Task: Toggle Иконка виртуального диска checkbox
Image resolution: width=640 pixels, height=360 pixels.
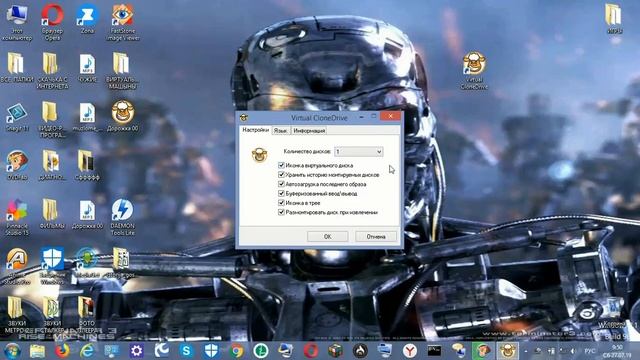Action: click(x=281, y=165)
